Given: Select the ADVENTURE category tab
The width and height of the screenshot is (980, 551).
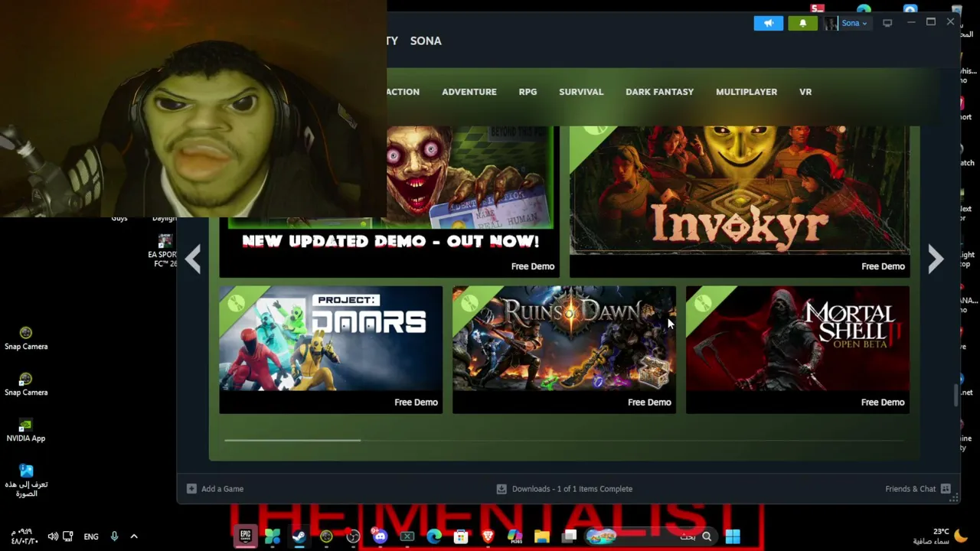Looking at the screenshot, I should (x=469, y=92).
